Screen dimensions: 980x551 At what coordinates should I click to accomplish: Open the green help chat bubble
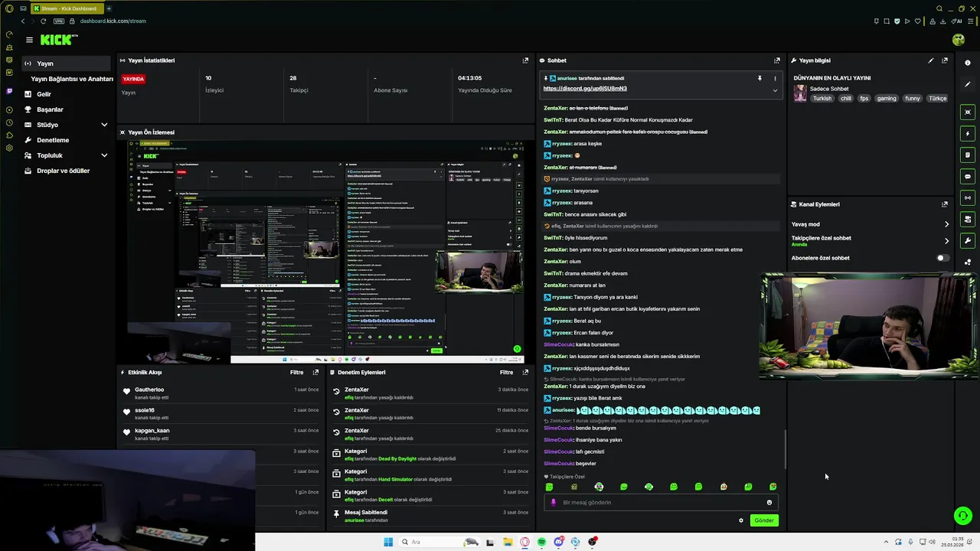[963, 516]
